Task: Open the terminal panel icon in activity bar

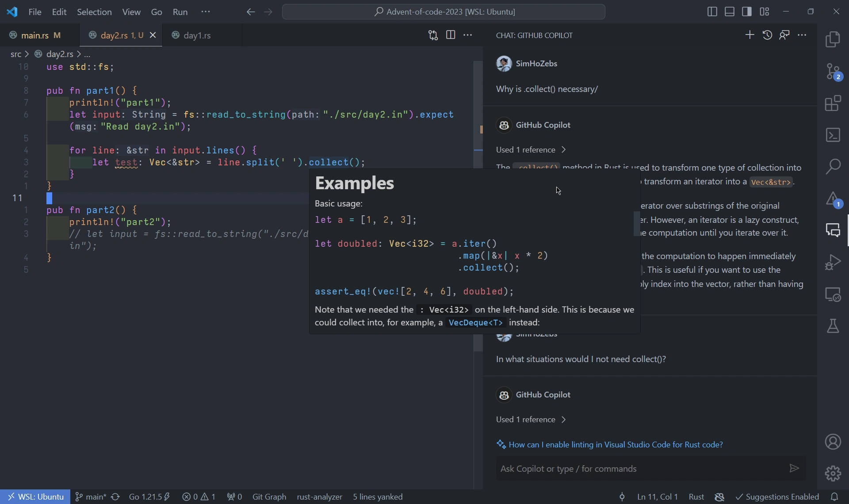Action: point(833,135)
